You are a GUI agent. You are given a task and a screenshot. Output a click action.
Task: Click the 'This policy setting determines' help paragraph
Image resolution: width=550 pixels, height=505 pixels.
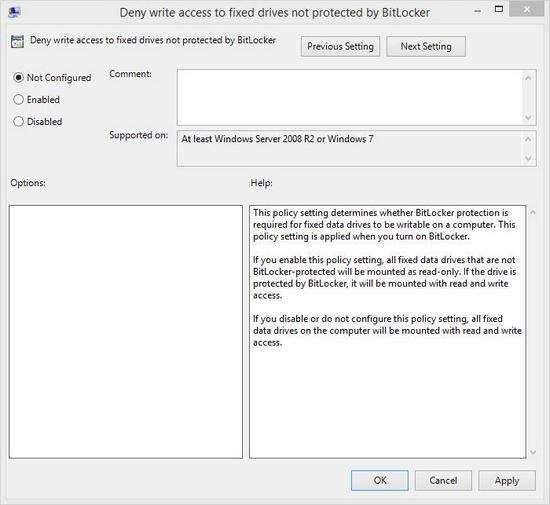click(x=384, y=224)
